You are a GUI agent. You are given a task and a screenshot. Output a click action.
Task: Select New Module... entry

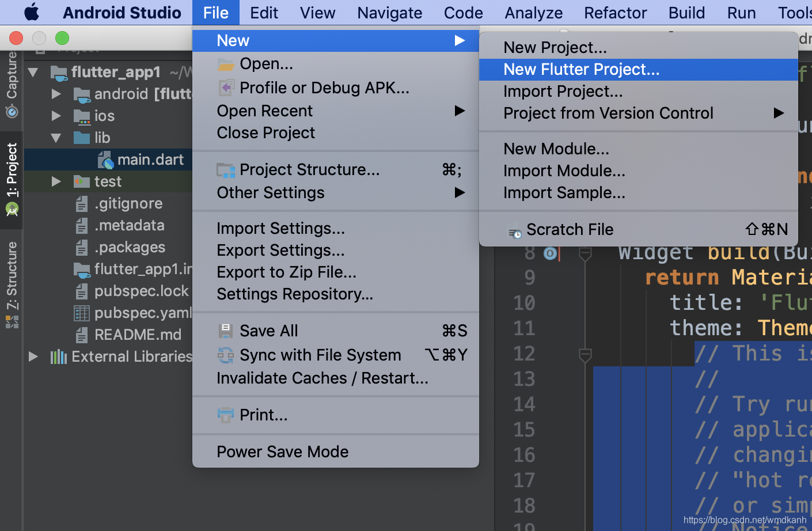coord(639,149)
